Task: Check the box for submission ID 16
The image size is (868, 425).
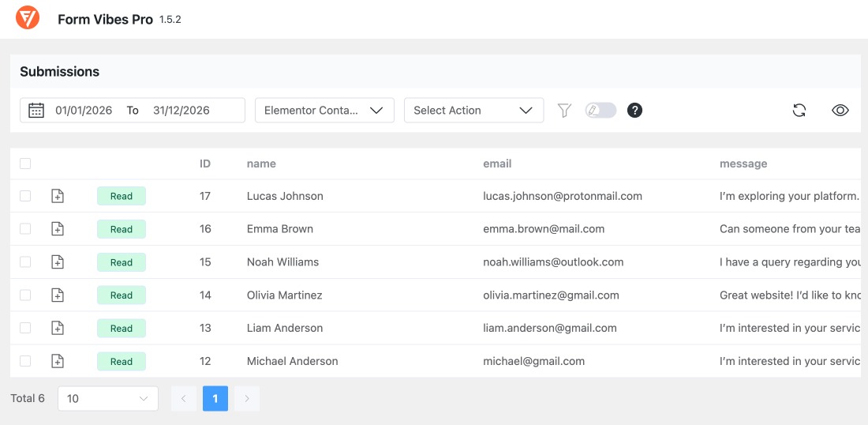Action: point(25,229)
